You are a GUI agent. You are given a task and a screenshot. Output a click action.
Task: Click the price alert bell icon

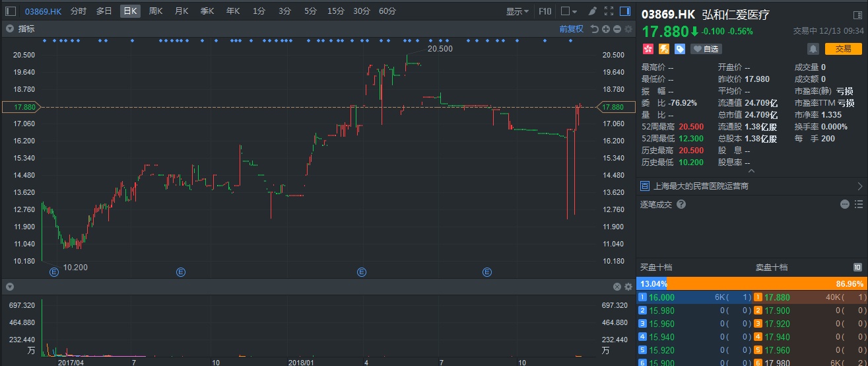(813, 49)
